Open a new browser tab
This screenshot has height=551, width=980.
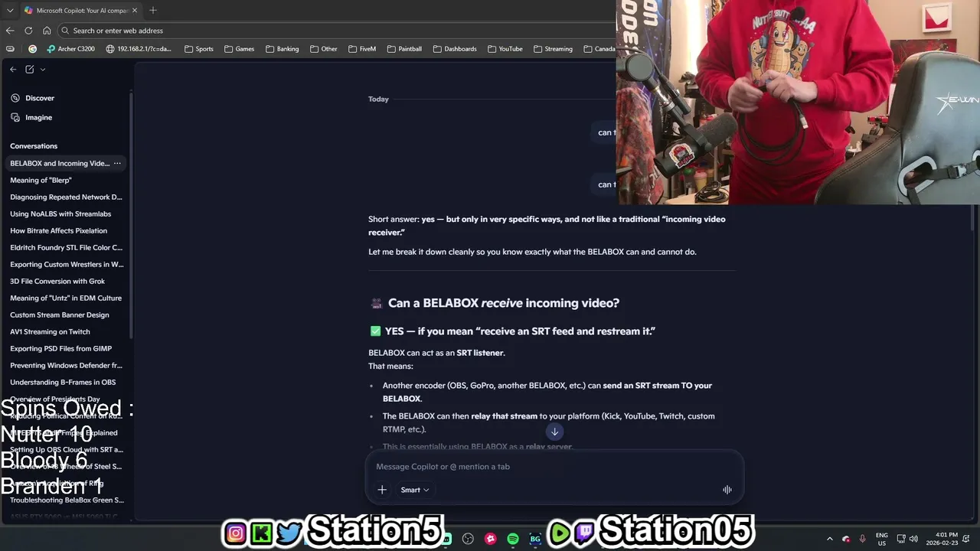153,10
